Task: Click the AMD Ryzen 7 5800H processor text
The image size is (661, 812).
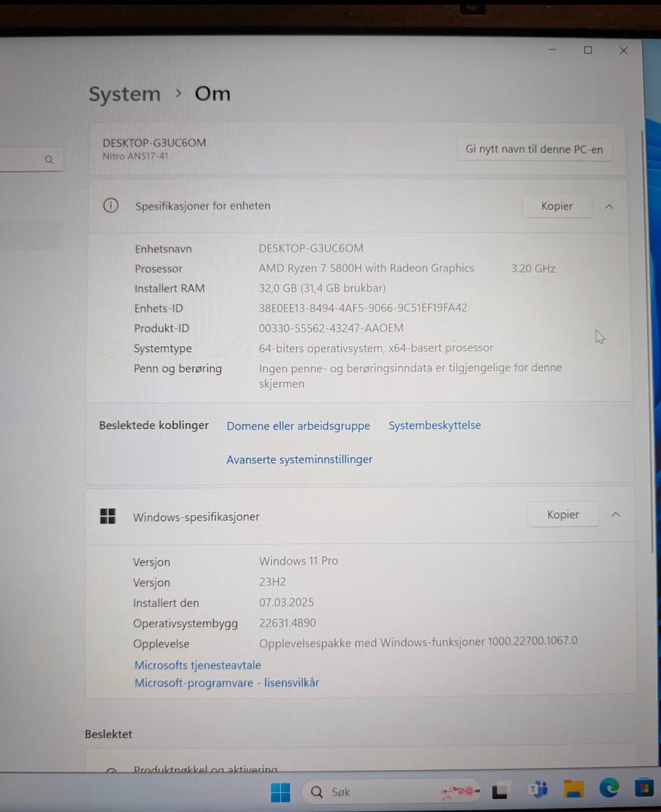Action: coord(366,268)
